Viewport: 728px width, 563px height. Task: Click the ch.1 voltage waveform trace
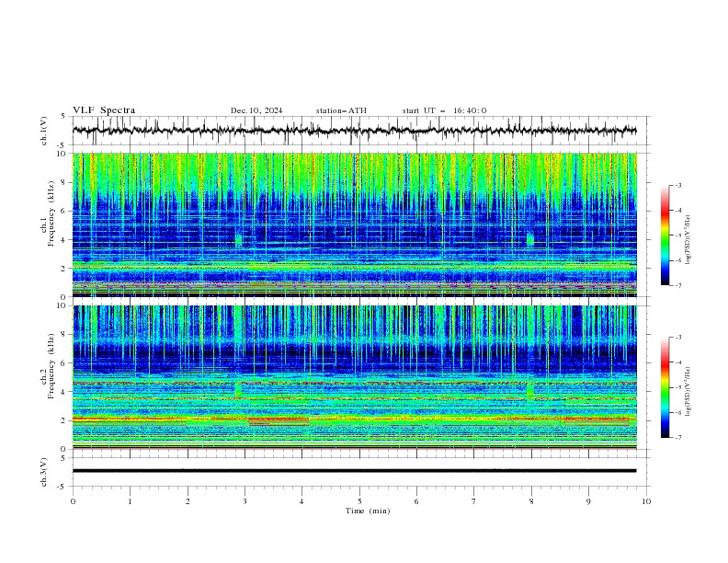click(354, 131)
